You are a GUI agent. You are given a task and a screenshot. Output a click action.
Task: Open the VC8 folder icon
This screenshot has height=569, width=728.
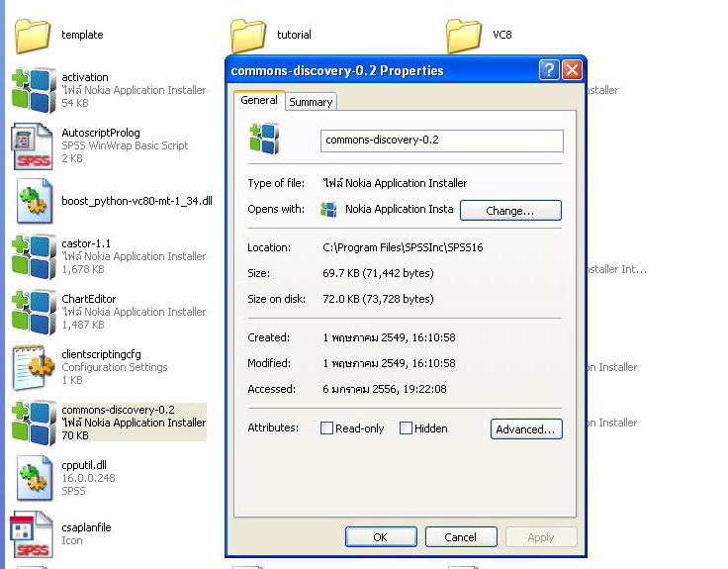[x=464, y=36]
